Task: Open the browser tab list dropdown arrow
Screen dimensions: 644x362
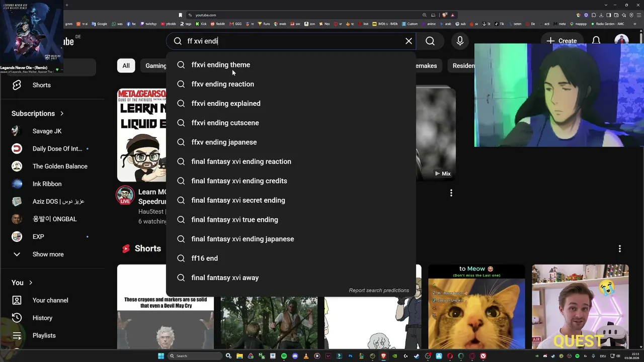Action: coord(606,5)
